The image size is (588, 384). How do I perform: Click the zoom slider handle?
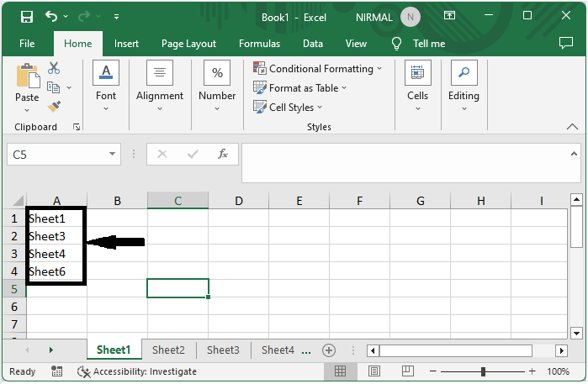pos(483,371)
